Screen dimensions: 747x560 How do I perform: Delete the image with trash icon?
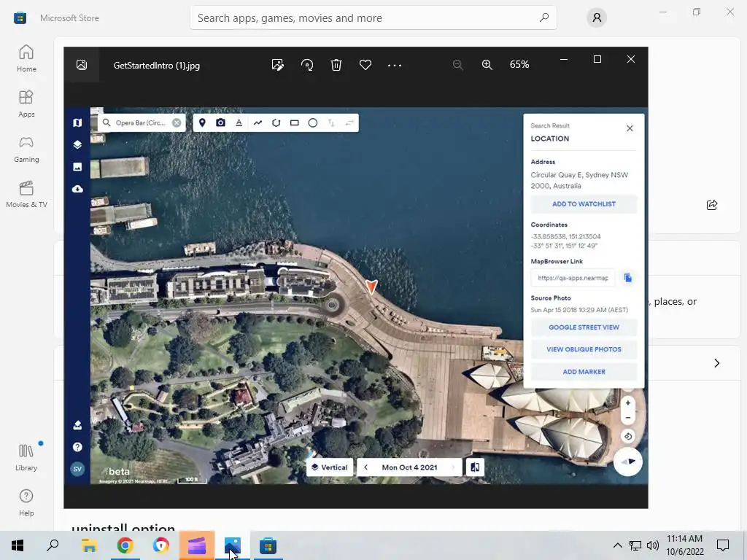(336, 65)
